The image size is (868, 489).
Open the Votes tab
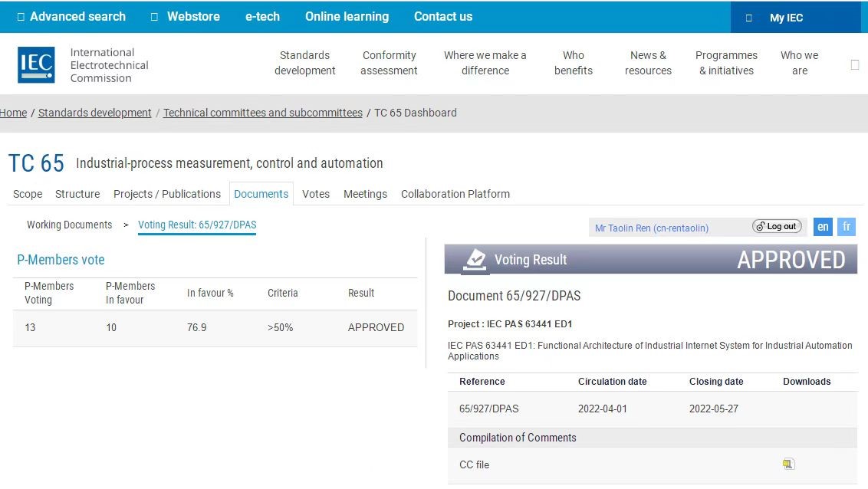click(x=316, y=194)
